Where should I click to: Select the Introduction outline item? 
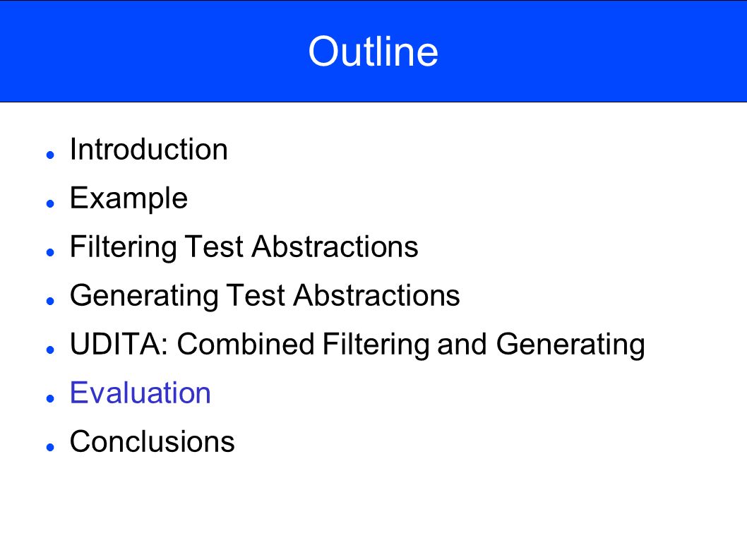(149, 149)
